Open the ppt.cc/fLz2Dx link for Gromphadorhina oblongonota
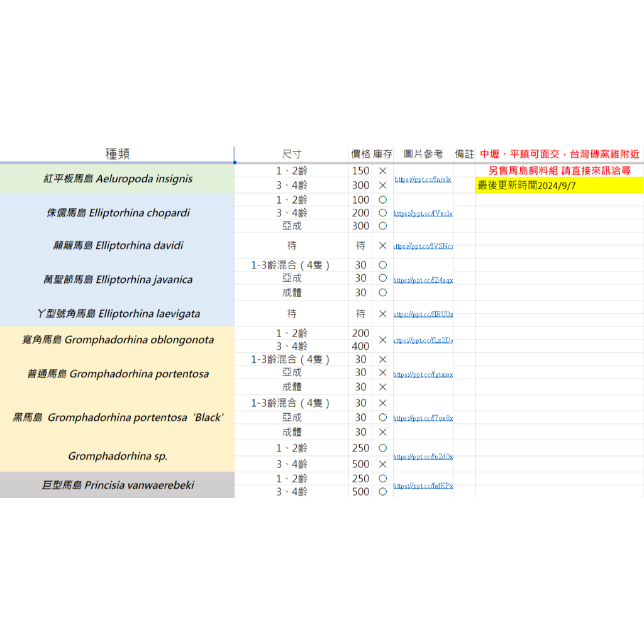Viewport: 644px width, 644px height. click(x=423, y=340)
